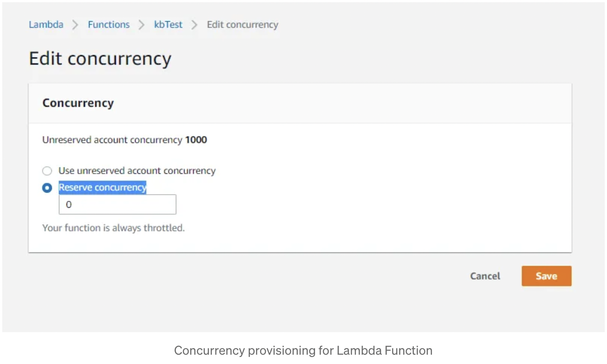
Task: Click the bold 1000 concurrency value
Action: coord(196,140)
